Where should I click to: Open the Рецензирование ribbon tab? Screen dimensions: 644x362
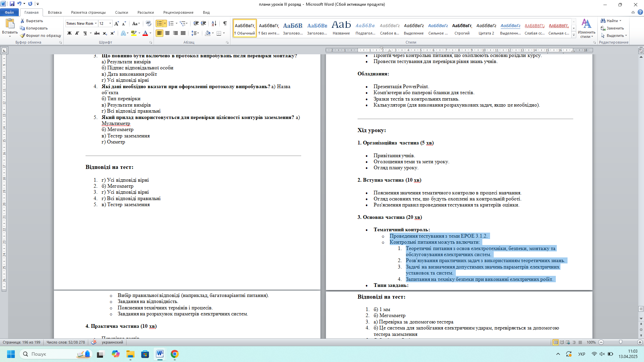178,12
